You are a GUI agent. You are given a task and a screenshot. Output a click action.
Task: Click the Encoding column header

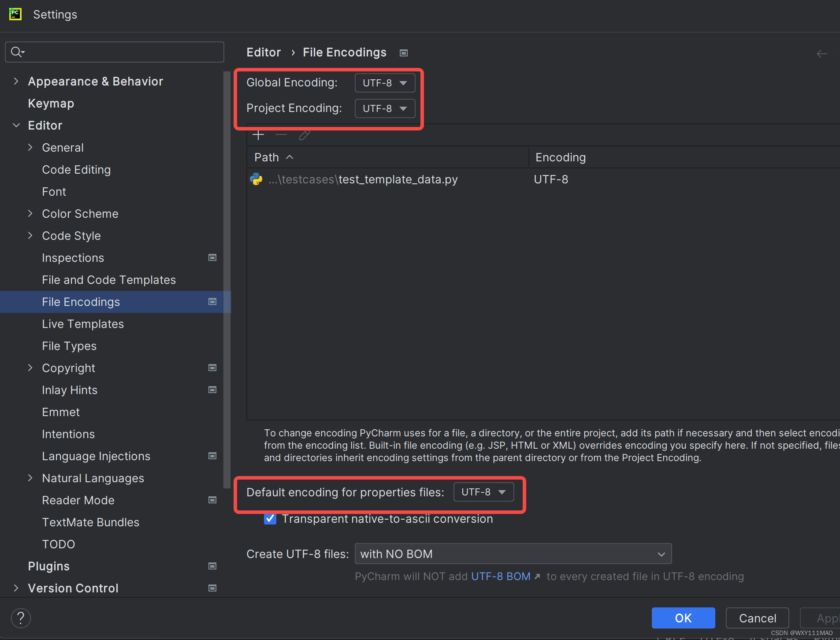click(x=685, y=157)
